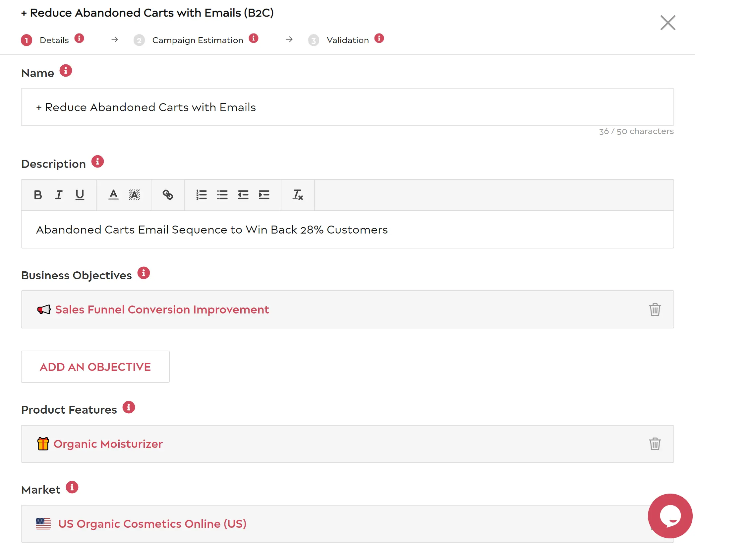The height and width of the screenshot is (549, 756).
Task: Click the dialog title '+ Reduce Abandoned Carts with Emails (B2C)'
Action: [147, 13]
